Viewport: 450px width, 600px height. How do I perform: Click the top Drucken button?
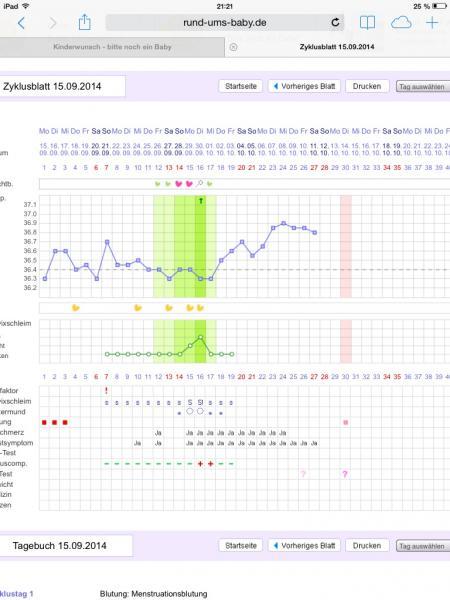(367, 86)
